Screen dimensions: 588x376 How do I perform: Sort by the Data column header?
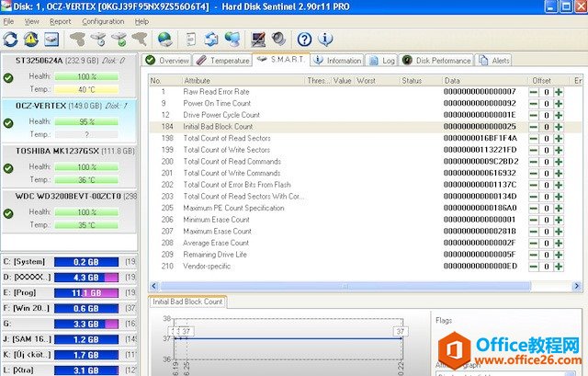[x=484, y=80]
